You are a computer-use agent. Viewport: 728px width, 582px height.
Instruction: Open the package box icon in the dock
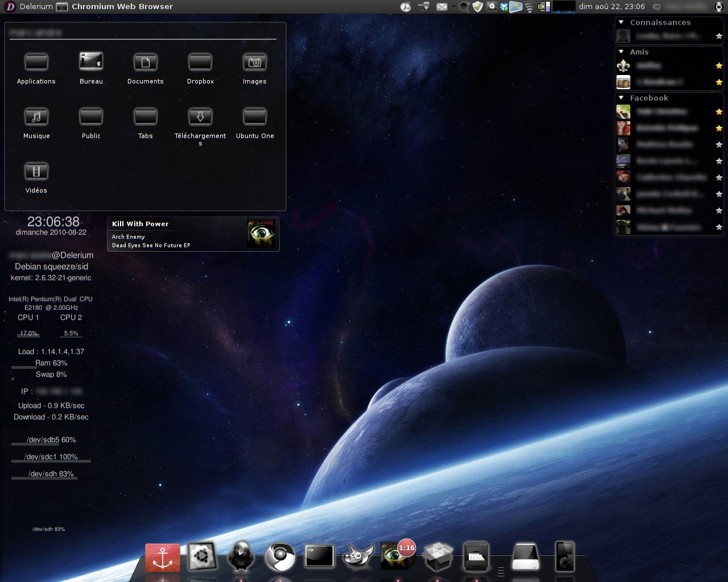[438, 556]
